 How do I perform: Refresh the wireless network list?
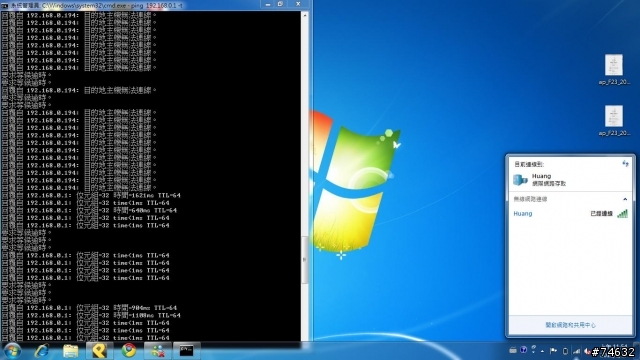(x=625, y=164)
